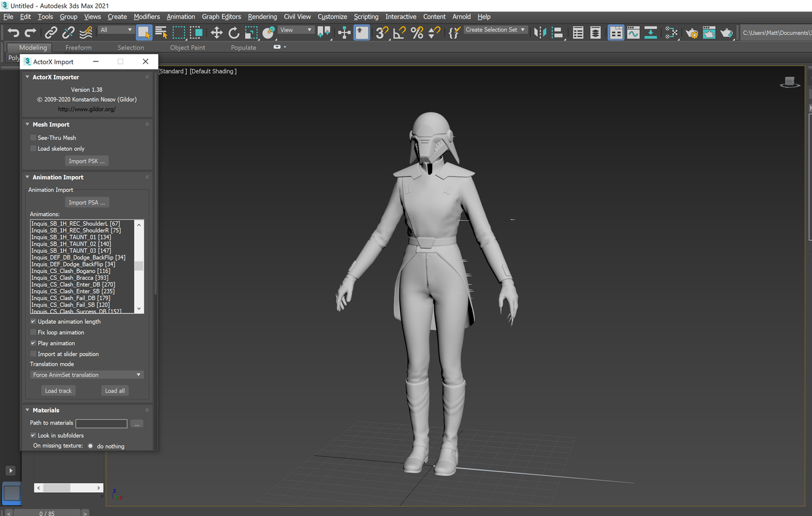
Task: Open the Curve Editor
Action: pos(633,32)
